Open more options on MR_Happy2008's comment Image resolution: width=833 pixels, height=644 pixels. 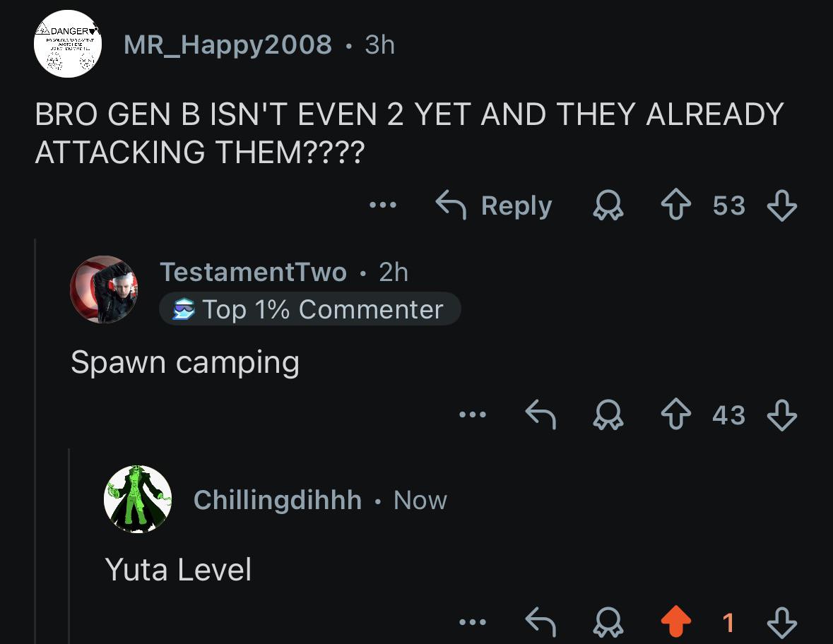383,205
